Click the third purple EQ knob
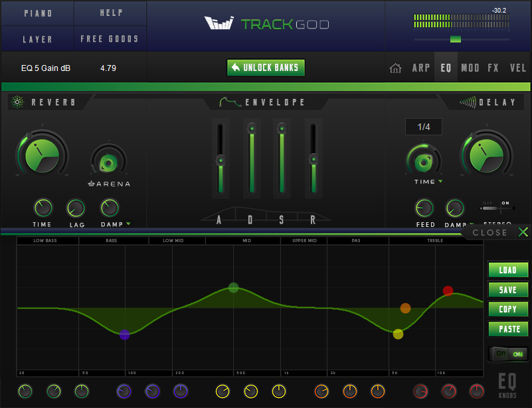The width and height of the screenshot is (532, 408). (181, 391)
